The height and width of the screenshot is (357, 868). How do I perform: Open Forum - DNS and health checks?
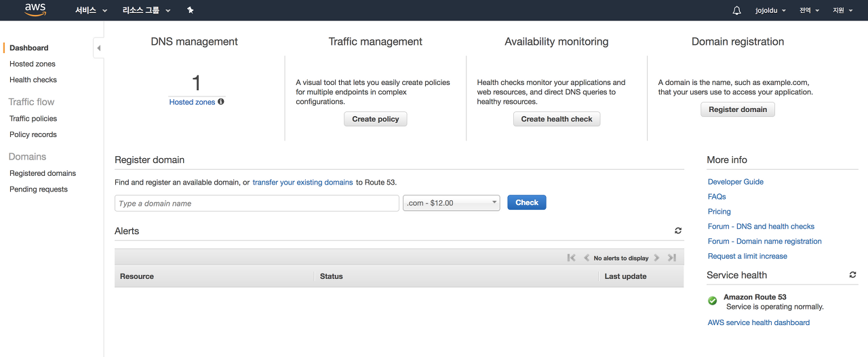pyautogui.click(x=761, y=227)
